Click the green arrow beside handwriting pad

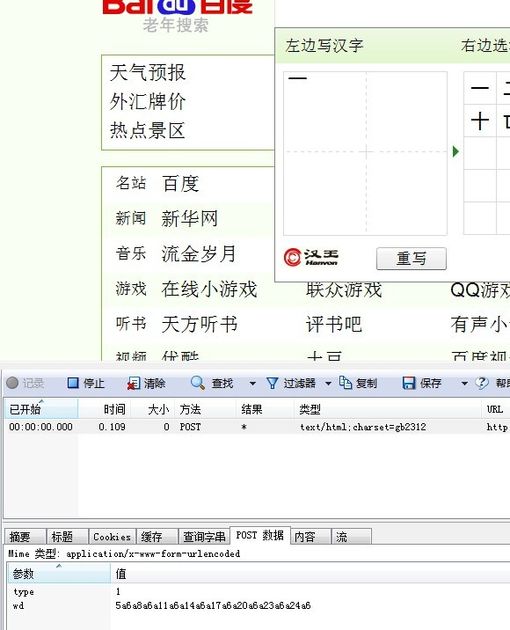point(455,151)
